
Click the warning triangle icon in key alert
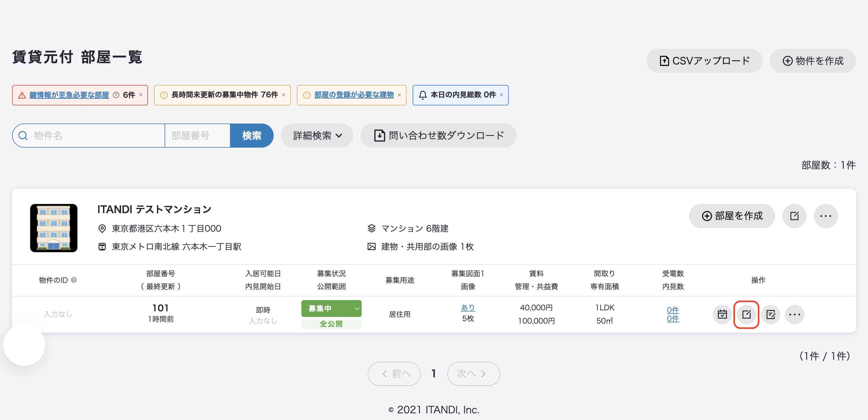coord(22,95)
